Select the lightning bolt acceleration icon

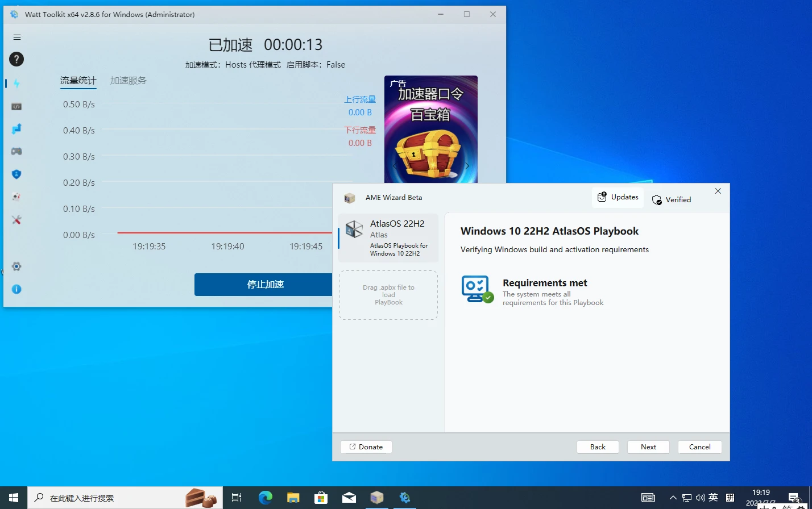[16, 84]
